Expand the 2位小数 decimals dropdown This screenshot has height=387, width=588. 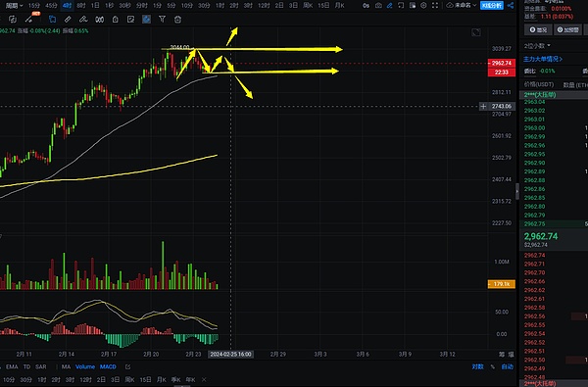(x=537, y=45)
